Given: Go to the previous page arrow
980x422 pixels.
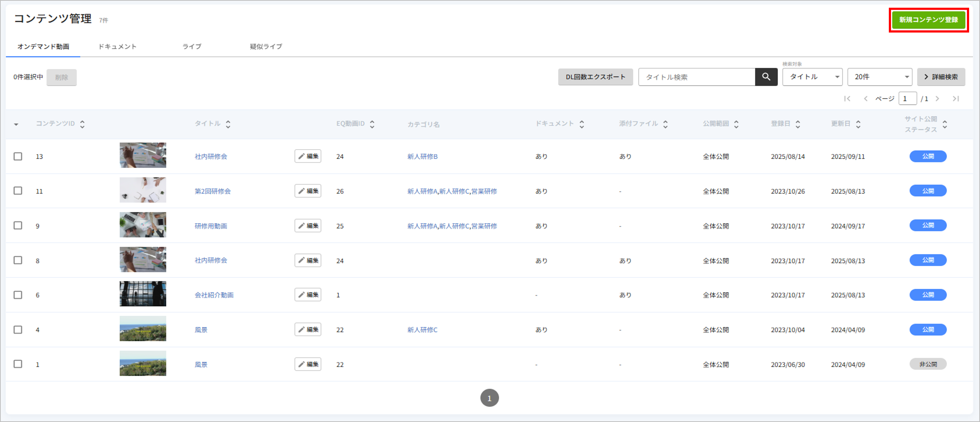Looking at the screenshot, I should tap(866, 99).
